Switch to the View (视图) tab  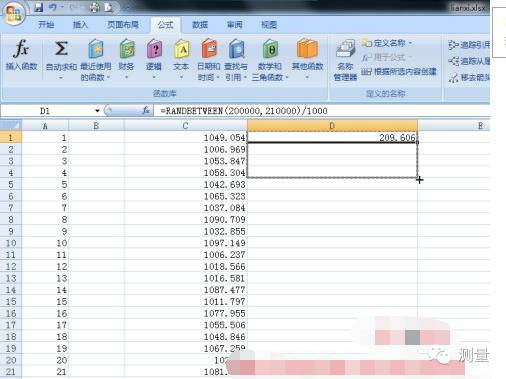(269, 25)
